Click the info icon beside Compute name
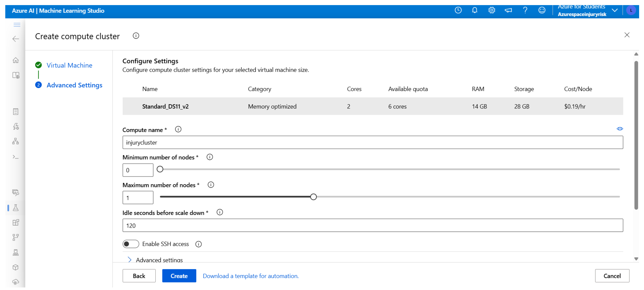Viewport: 644px width, 290px height. tap(178, 129)
